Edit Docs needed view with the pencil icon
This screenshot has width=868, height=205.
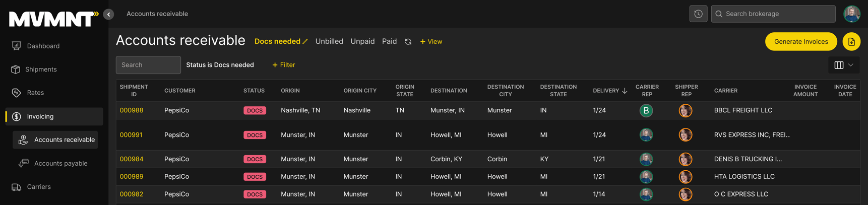tap(305, 42)
